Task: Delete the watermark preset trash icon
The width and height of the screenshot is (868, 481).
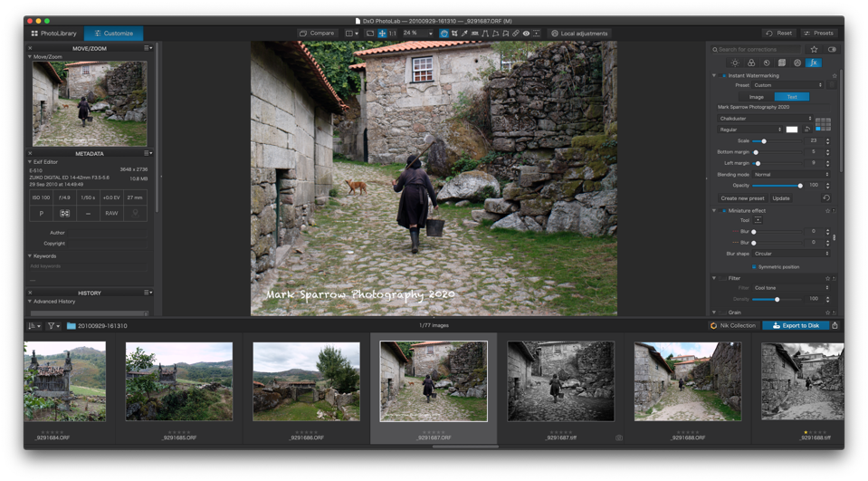Action: pyautogui.click(x=832, y=85)
